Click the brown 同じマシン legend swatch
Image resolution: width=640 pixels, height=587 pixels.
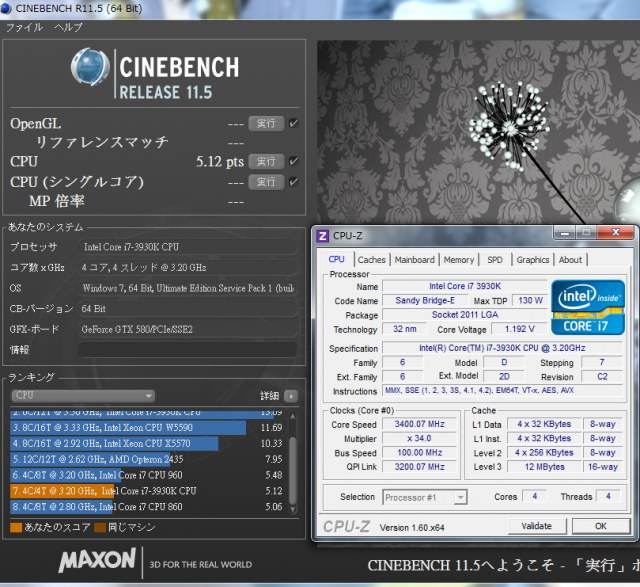(100, 527)
